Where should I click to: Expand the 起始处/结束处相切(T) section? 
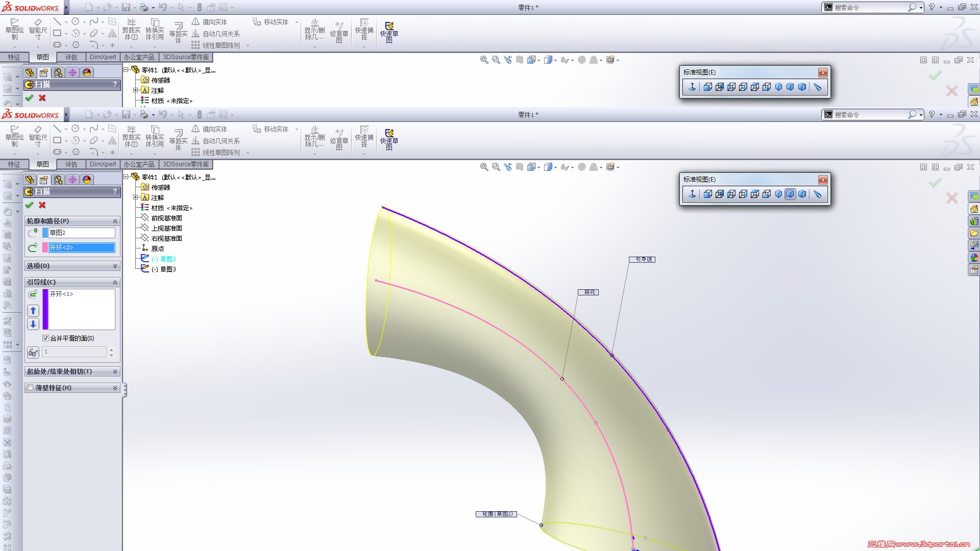pyautogui.click(x=115, y=371)
